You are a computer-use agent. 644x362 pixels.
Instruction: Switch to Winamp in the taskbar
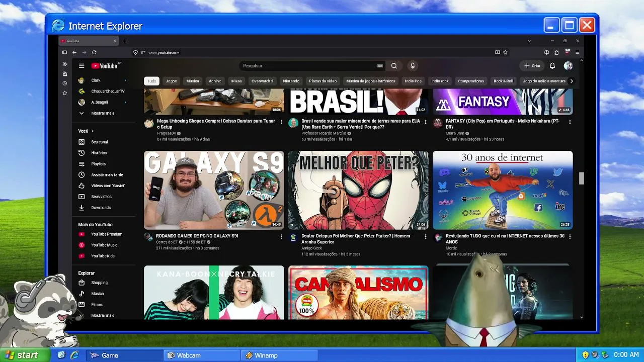pos(279,355)
